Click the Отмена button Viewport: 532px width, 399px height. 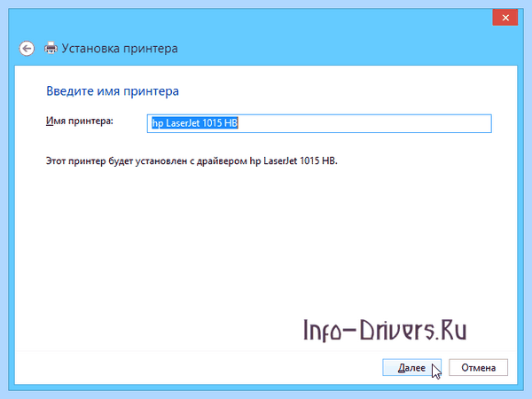pyautogui.click(x=479, y=367)
